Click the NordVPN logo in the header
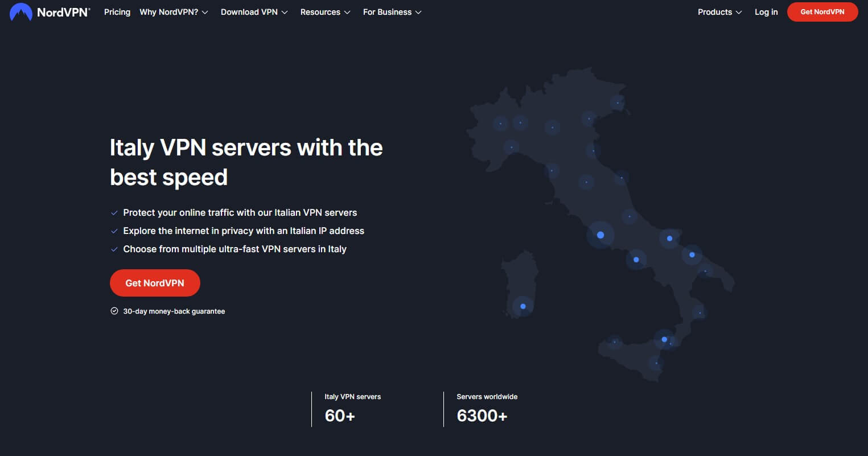The width and height of the screenshot is (868, 456). click(x=50, y=12)
